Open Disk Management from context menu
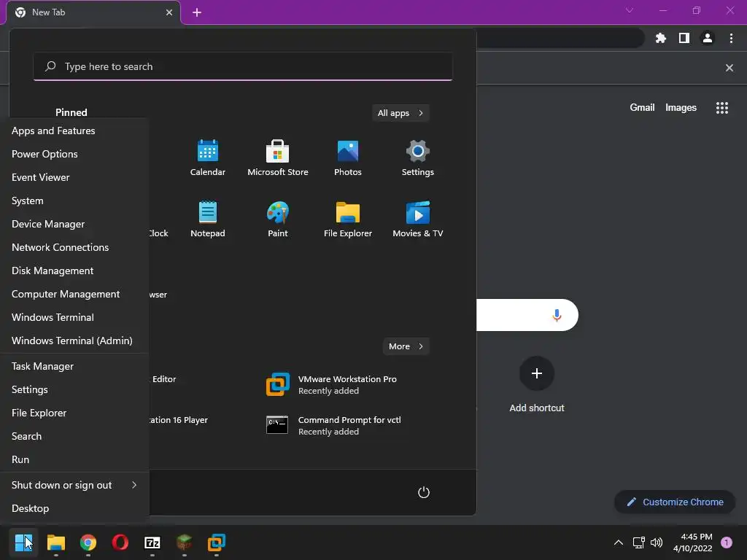Viewport: 747px width, 560px height. [x=75, y=271]
